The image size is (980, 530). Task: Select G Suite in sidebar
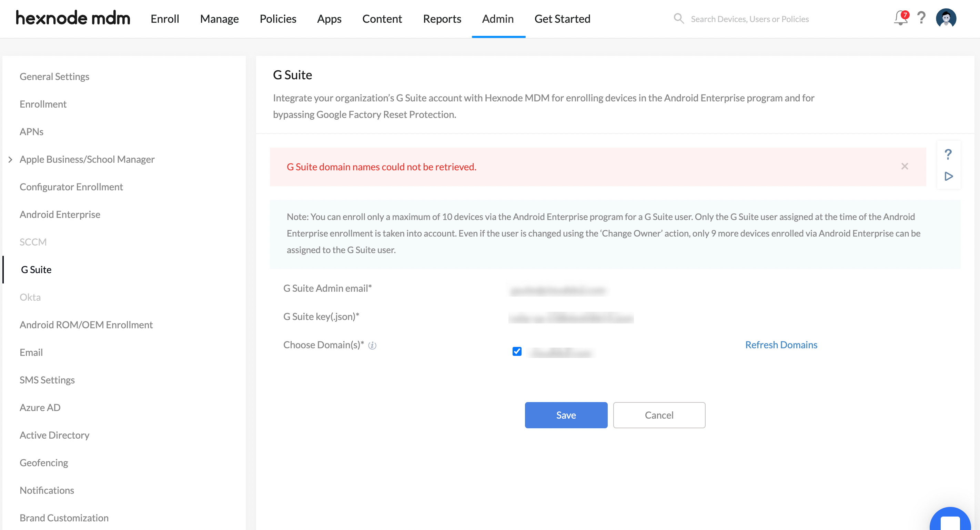(x=36, y=270)
